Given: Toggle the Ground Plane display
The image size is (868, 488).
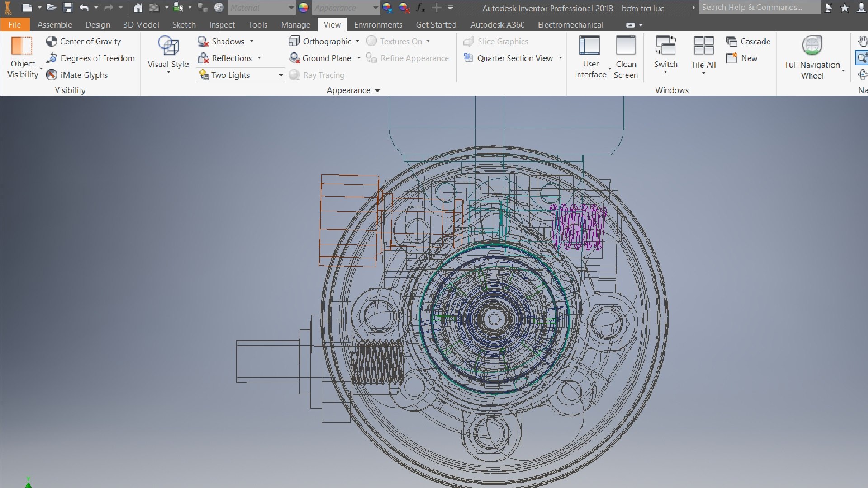Looking at the screenshot, I should [x=321, y=58].
